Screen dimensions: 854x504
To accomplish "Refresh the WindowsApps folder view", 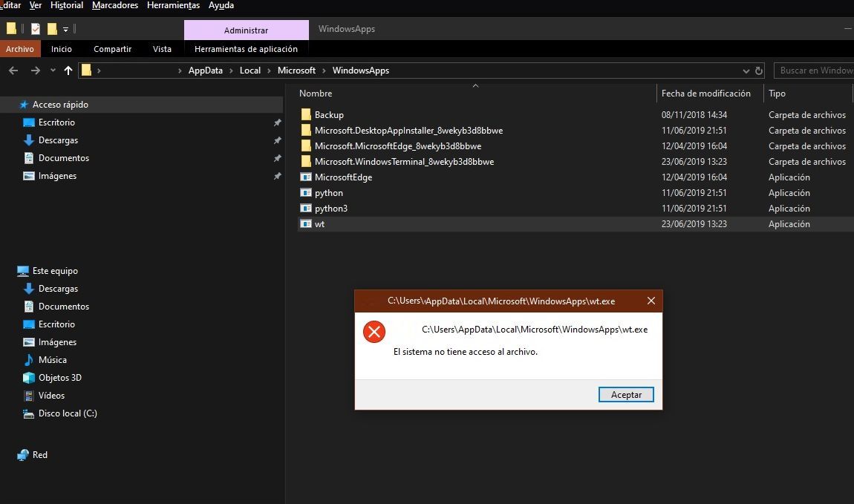I will [759, 71].
